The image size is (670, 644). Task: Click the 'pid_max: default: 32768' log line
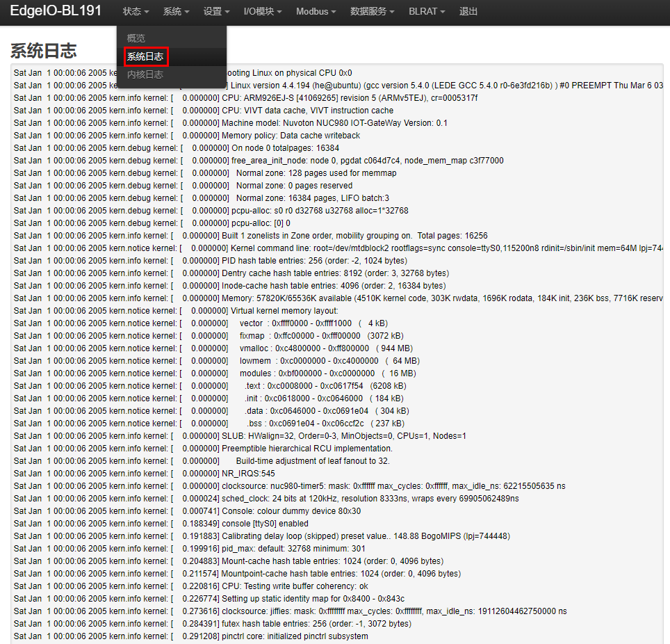tap(190, 549)
